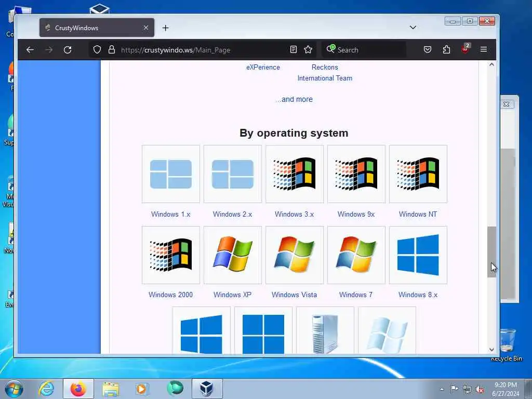The height and width of the screenshot is (399, 532).
Task: Open the eXPerience link
Action: point(263,67)
